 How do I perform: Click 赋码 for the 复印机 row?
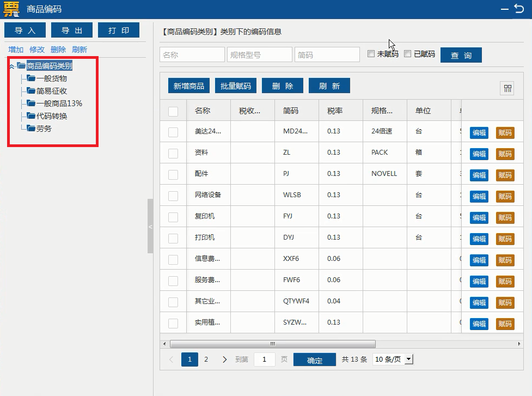(505, 217)
